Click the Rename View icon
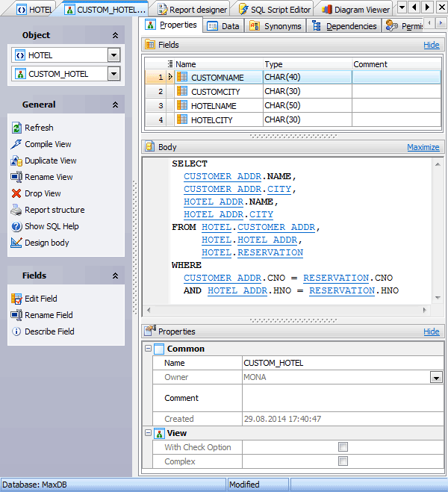This screenshot has width=448, height=492. click(x=16, y=177)
